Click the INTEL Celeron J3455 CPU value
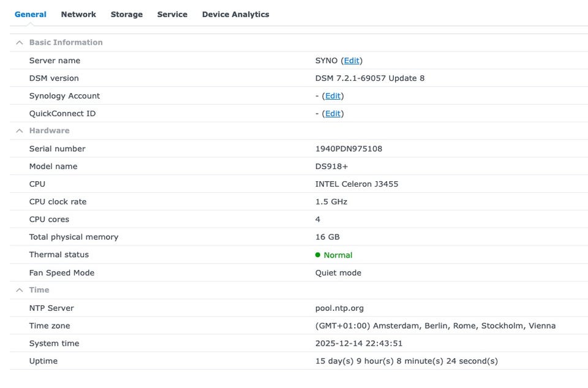588x388 pixels. 356,184
